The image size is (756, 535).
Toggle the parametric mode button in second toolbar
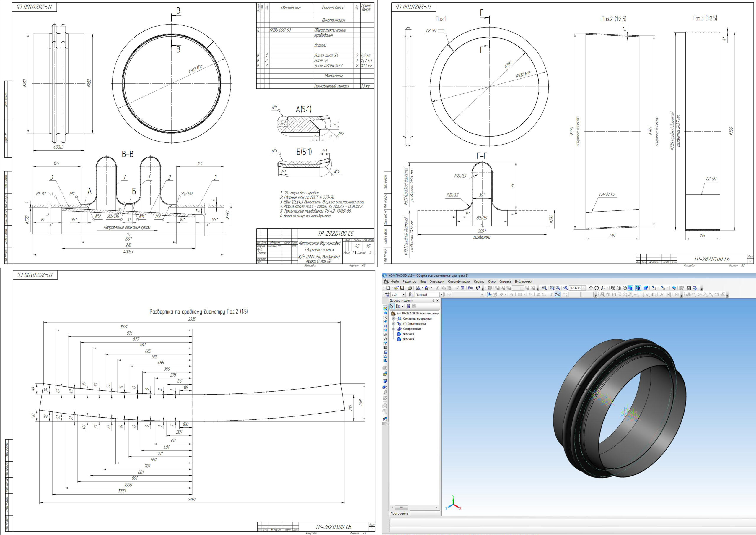558,295
